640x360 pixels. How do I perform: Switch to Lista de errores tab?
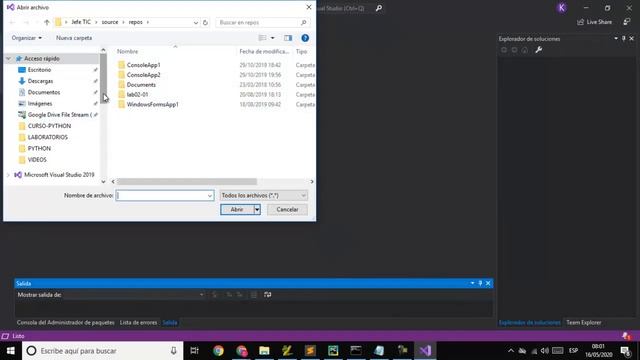click(x=138, y=322)
